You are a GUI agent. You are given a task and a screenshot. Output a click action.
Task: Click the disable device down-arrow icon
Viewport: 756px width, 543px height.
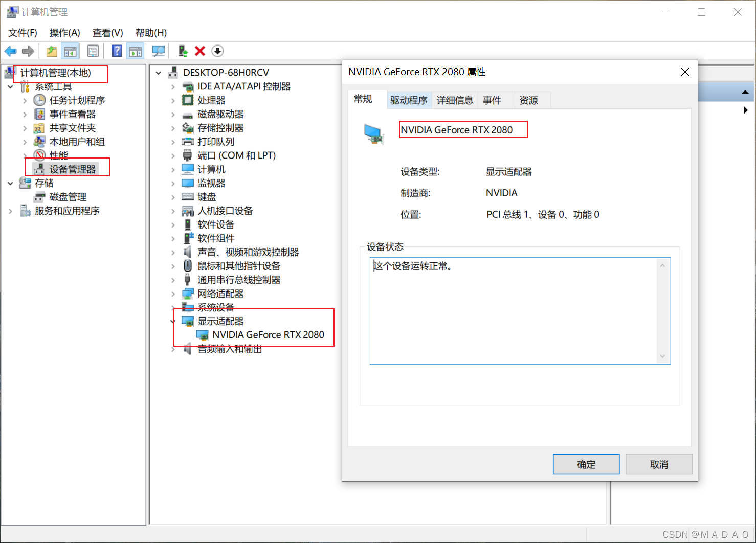pos(217,51)
